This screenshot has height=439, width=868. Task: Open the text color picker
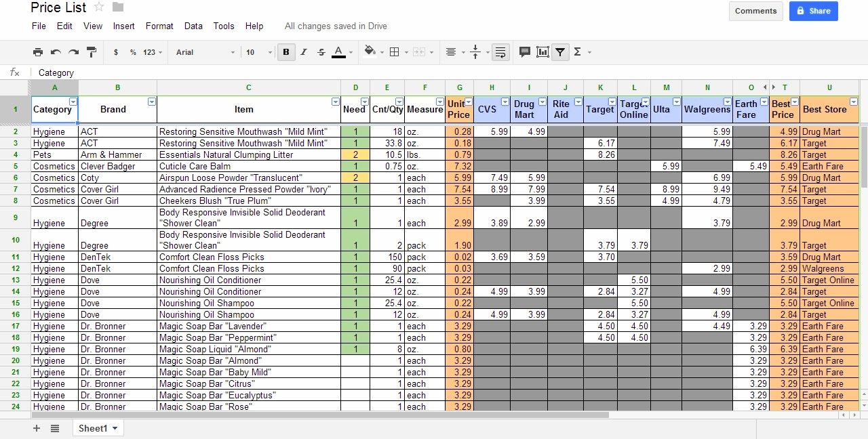pyautogui.click(x=339, y=52)
